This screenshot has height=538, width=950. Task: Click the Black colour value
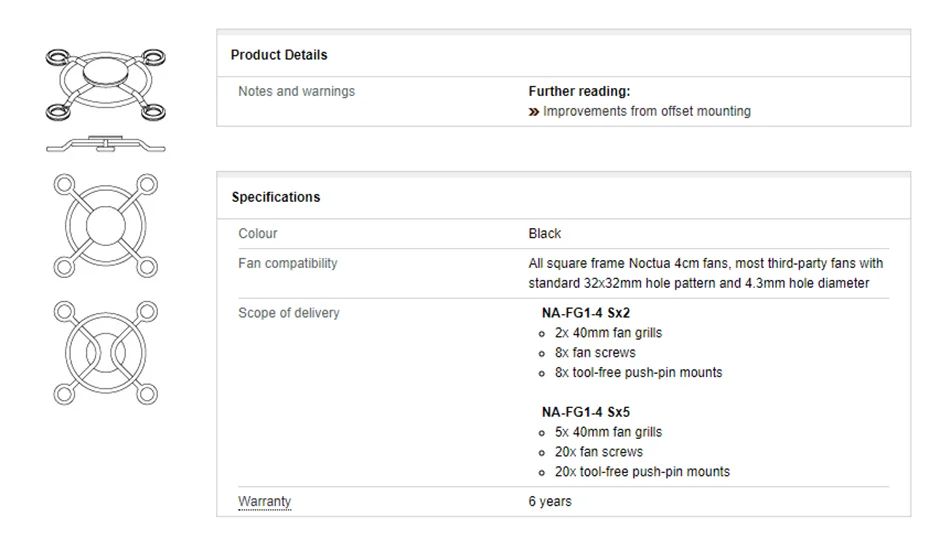pyautogui.click(x=545, y=233)
